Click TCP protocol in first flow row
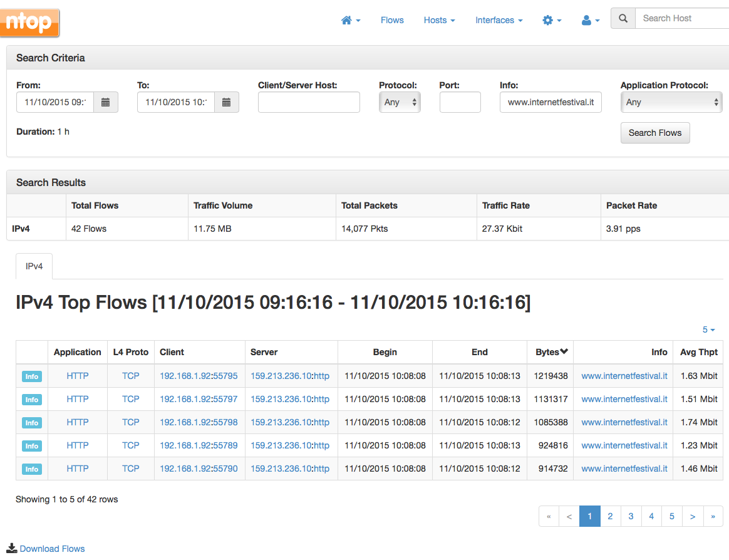 click(x=131, y=376)
